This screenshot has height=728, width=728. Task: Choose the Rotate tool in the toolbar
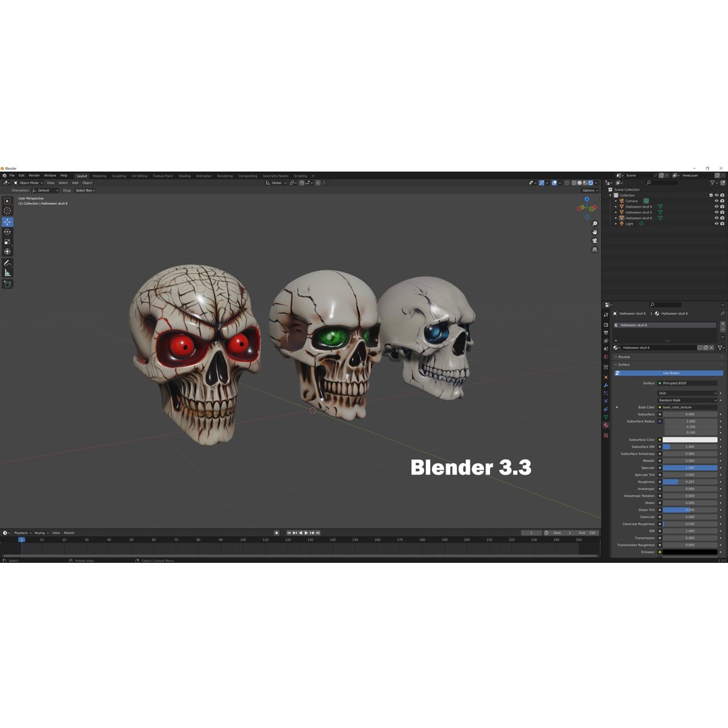(7, 232)
